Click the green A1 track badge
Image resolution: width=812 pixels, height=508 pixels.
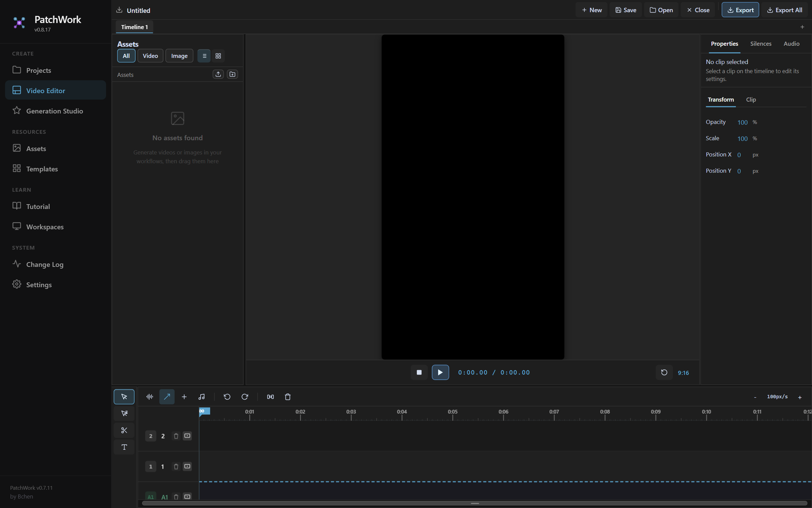coord(151,496)
